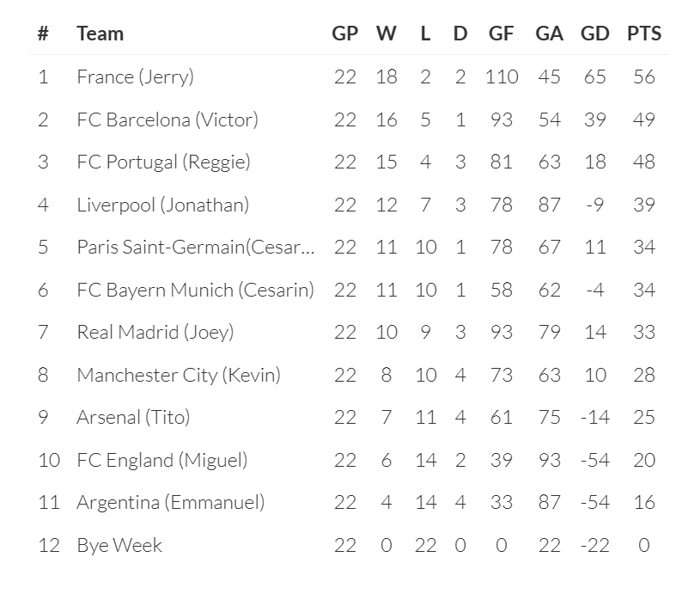Open the France (Jerry) team entry

click(135, 77)
